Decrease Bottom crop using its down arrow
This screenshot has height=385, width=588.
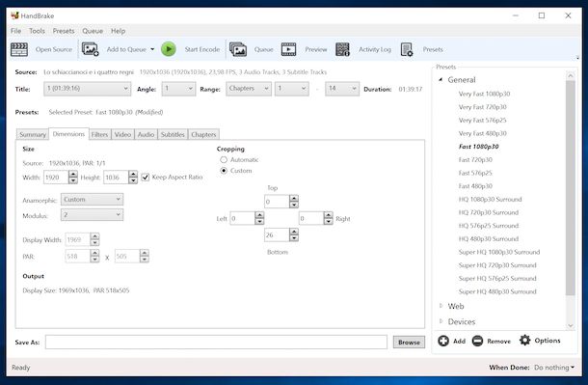[x=294, y=238]
